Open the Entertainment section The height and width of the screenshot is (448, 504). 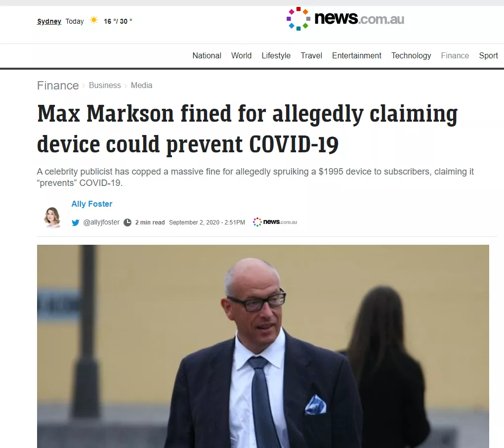pos(356,56)
